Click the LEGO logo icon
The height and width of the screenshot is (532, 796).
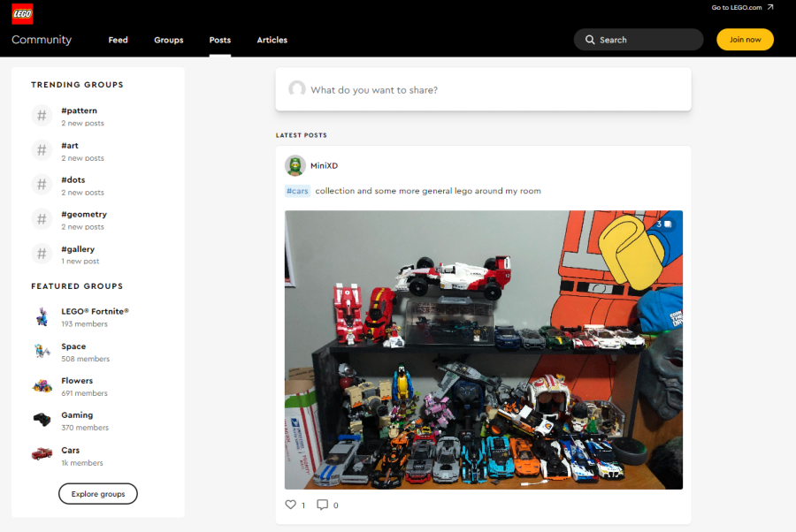22,13
